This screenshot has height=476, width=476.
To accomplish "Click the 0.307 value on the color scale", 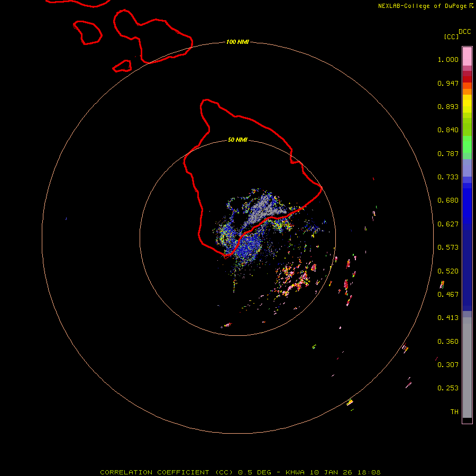I will (x=448, y=365).
